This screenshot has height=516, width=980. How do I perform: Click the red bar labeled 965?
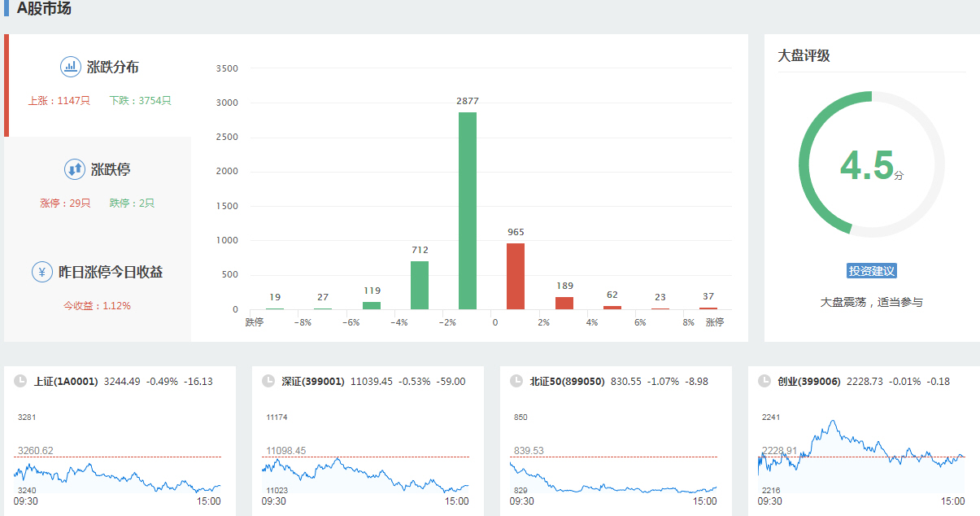click(516, 277)
